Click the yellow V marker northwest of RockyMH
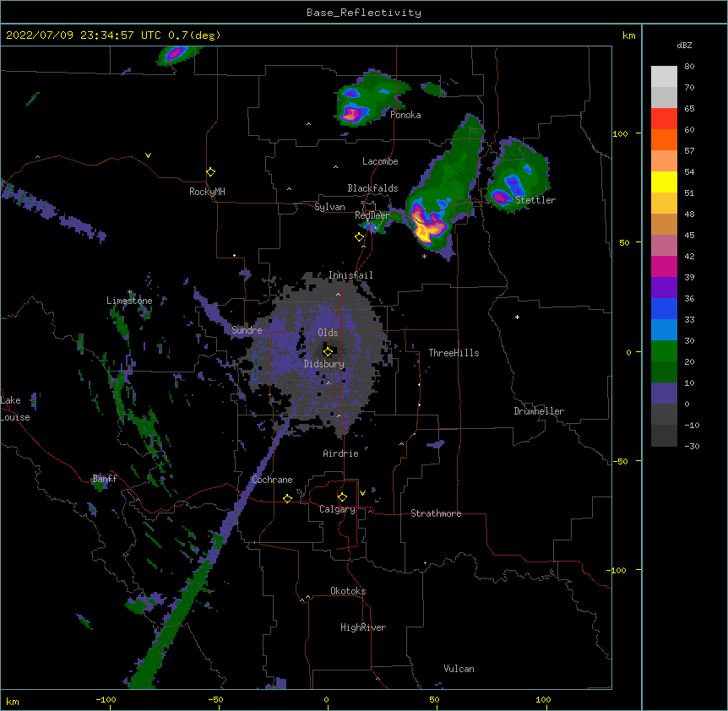Screen dimensions: 728x711 click(148, 155)
